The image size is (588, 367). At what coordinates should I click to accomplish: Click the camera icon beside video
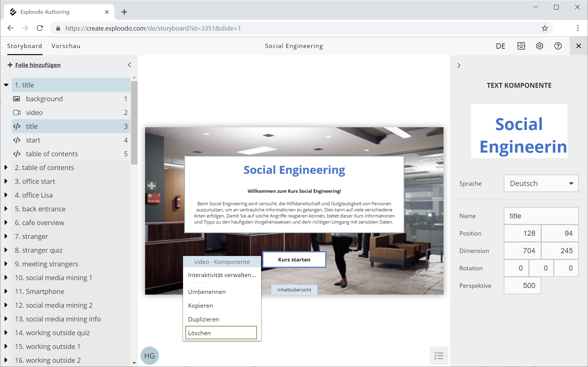tap(17, 113)
